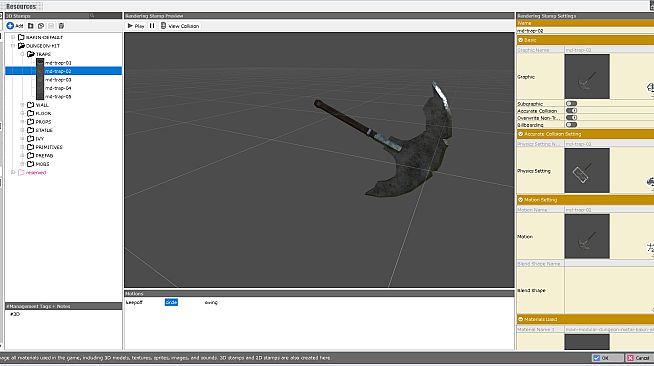Screen dimensions: 654x366
Task: Select md-trap-04 in the tree
Action: 58,88
